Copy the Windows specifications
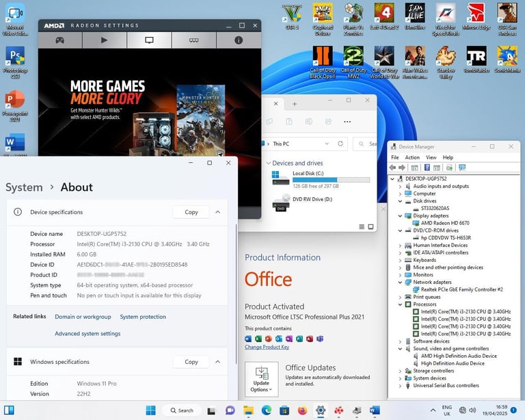Screen dimensions: 525x420 tap(191, 362)
